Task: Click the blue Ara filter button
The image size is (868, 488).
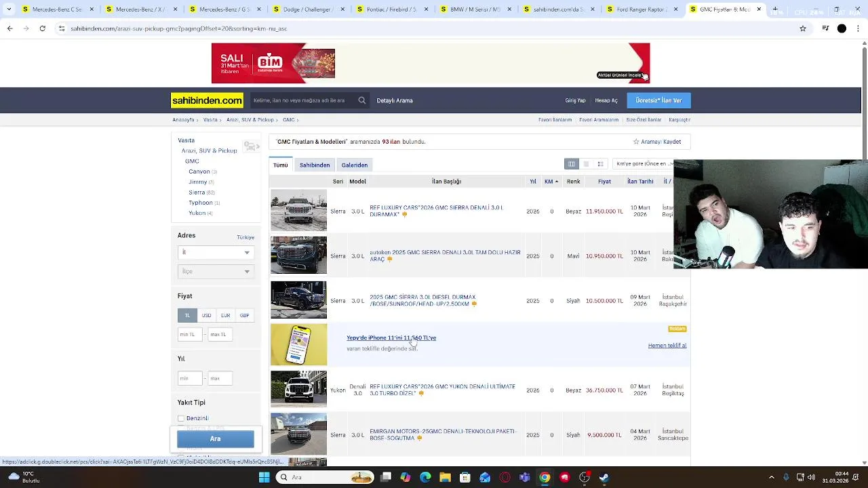Action: 216,439
